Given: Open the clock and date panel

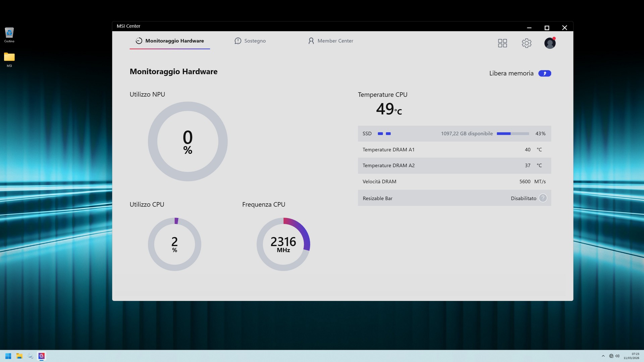Looking at the screenshot, I should (631, 356).
